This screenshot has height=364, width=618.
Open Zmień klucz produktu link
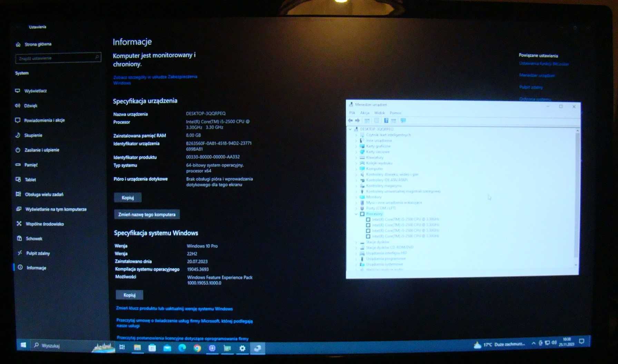(x=175, y=309)
